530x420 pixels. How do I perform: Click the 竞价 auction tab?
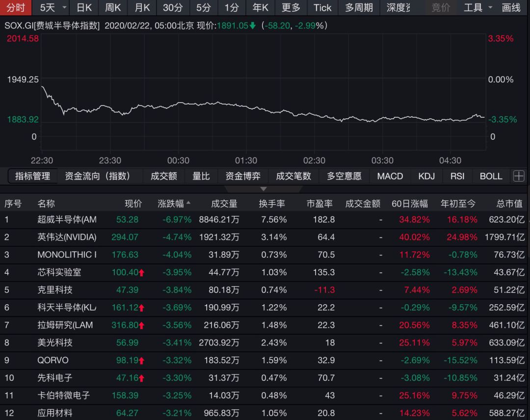pyautogui.click(x=441, y=7)
